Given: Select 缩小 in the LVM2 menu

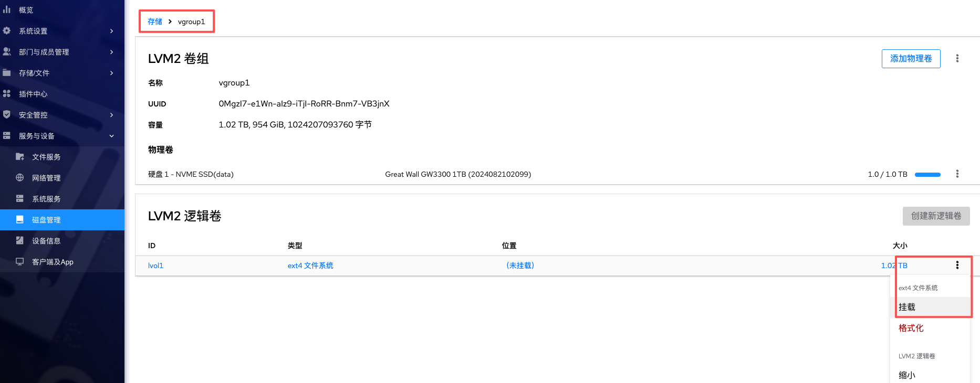Looking at the screenshot, I should point(907,375).
